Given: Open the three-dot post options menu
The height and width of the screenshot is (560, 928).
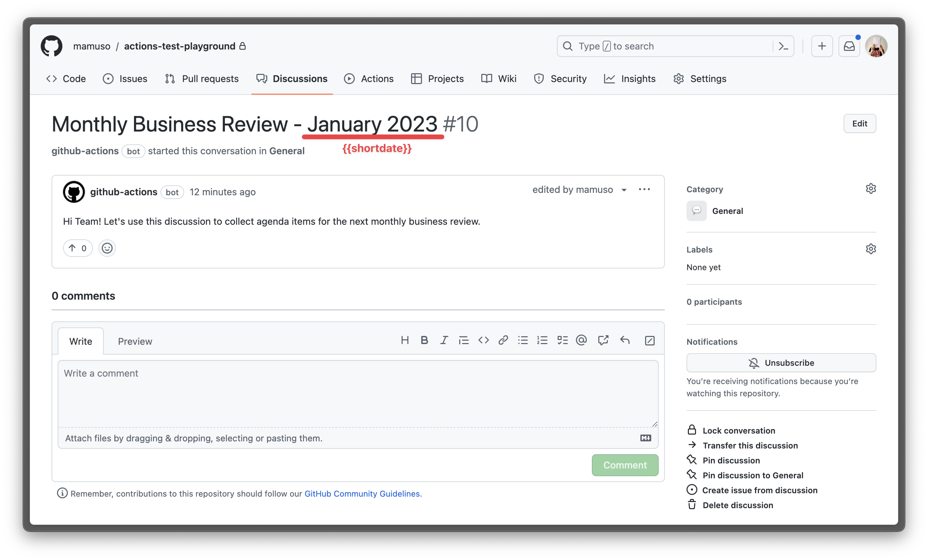Looking at the screenshot, I should [x=644, y=190].
